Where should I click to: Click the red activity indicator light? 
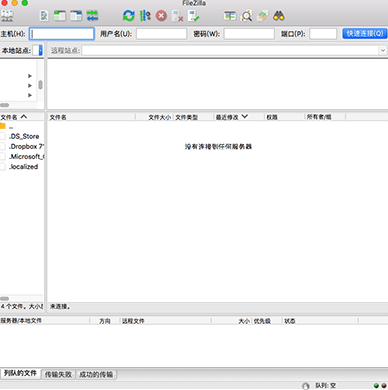383,386
